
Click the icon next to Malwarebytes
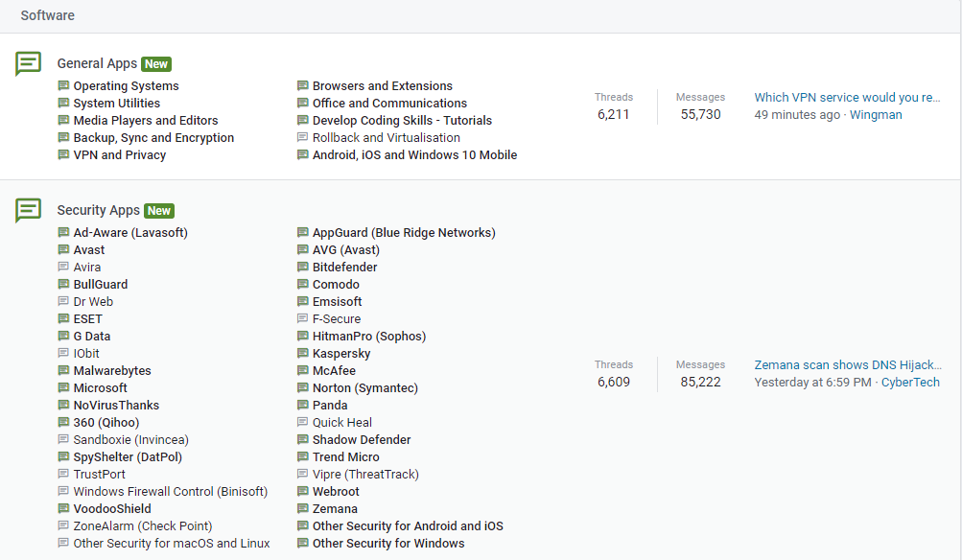[x=64, y=371]
